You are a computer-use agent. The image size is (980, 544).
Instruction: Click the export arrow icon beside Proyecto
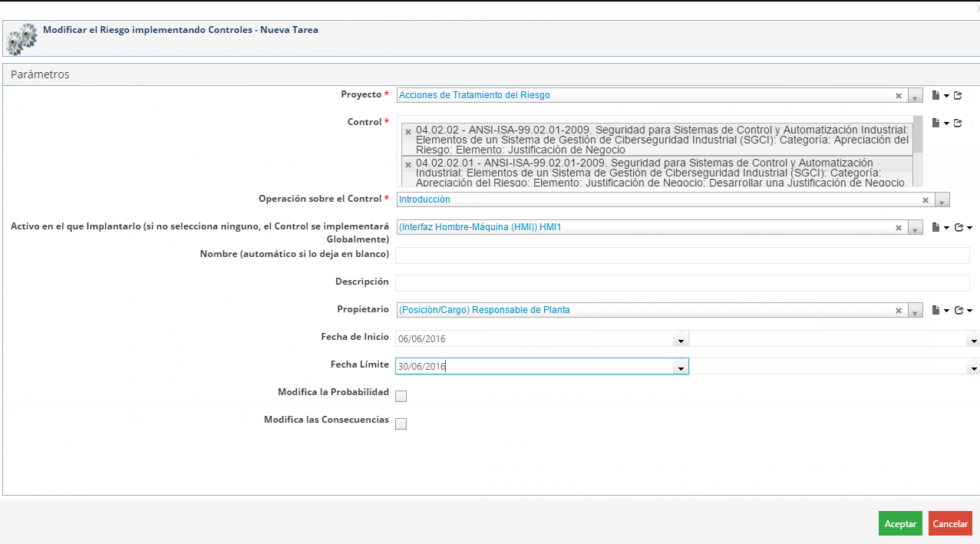958,96
